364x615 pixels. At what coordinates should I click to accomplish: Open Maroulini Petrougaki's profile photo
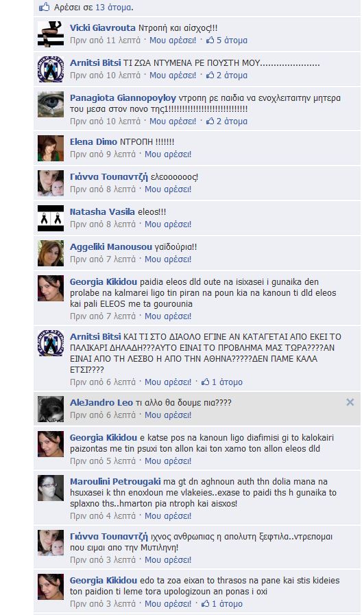pos(51,488)
